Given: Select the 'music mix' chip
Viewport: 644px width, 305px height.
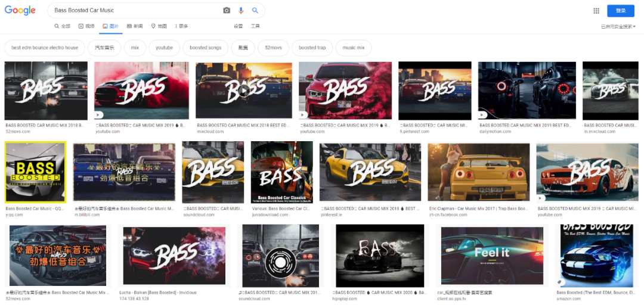Looking at the screenshot, I should pyautogui.click(x=354, y=48).
